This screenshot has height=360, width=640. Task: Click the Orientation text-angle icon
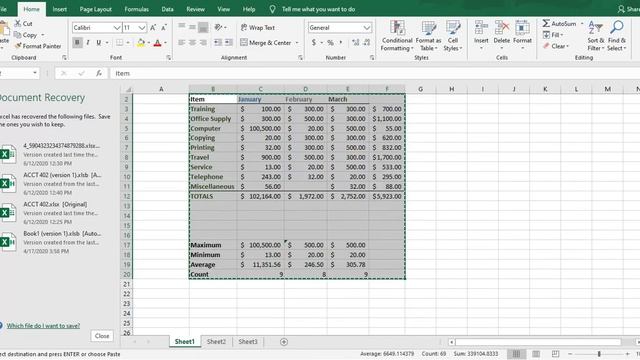pyautogui.click(x=219, y=27)
